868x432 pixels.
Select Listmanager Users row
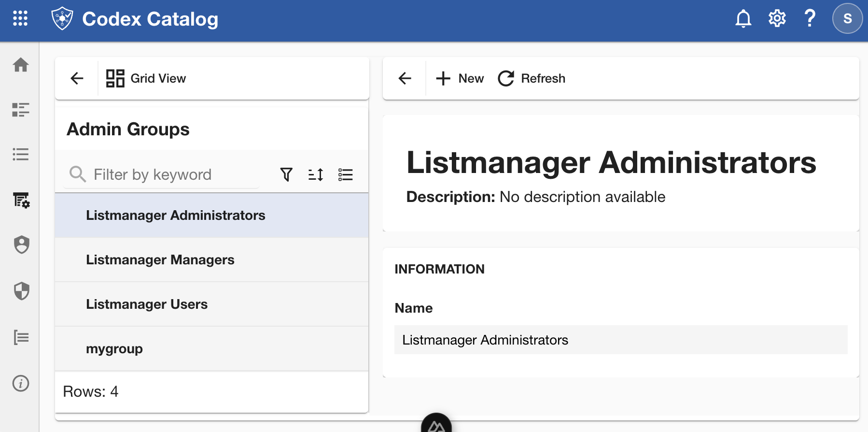tap(212, 304)
